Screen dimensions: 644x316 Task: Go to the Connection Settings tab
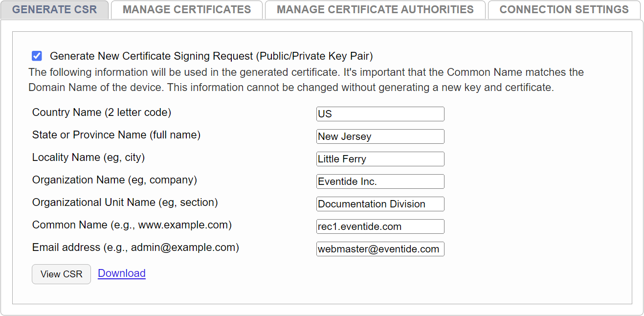tap(564, 10)
